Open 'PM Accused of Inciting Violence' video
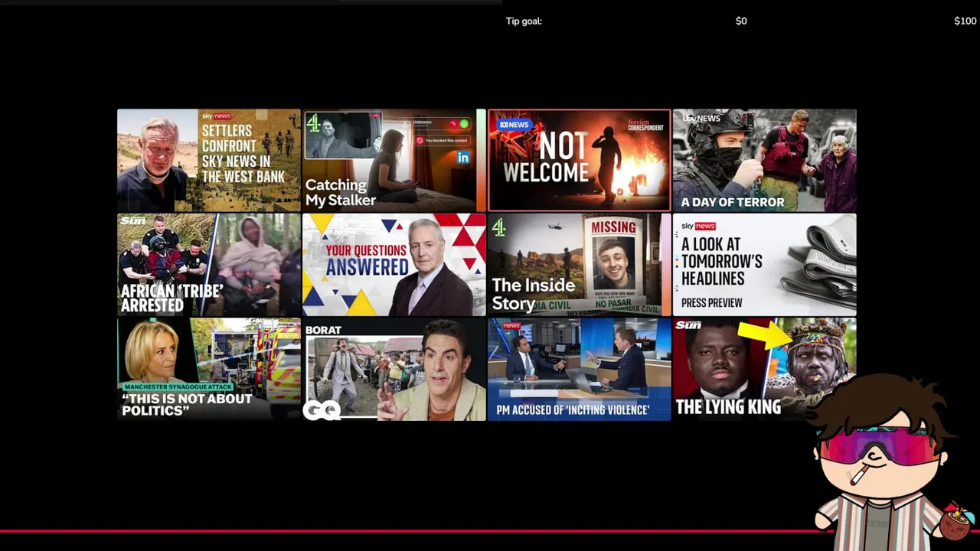The image size is (980, 551). click(x=579, y=369)
